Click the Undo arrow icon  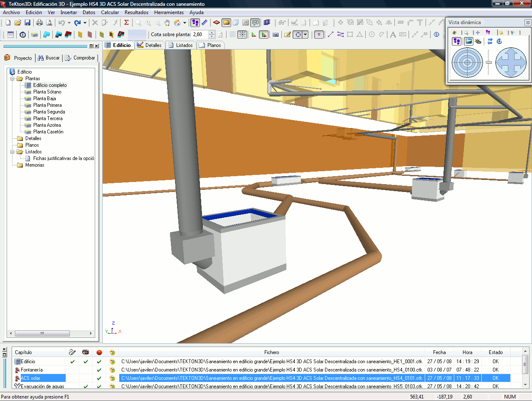tap(62, 23)
